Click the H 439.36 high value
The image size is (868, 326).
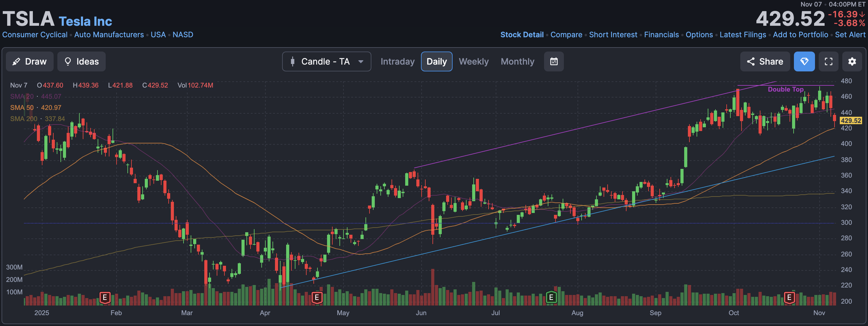point(86,85)
